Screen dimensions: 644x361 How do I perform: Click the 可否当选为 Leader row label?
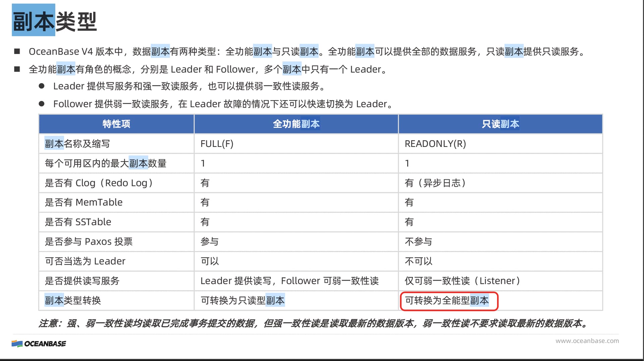tap(85, 261)
